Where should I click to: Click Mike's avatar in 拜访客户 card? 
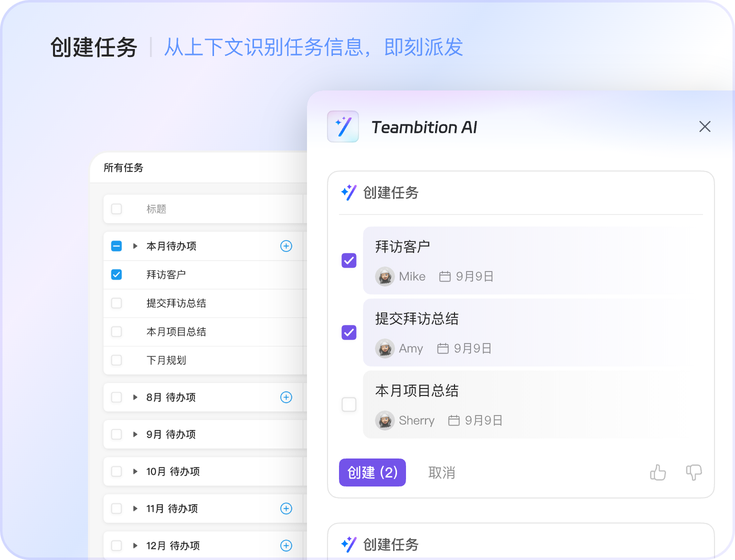tap(385, 276)
